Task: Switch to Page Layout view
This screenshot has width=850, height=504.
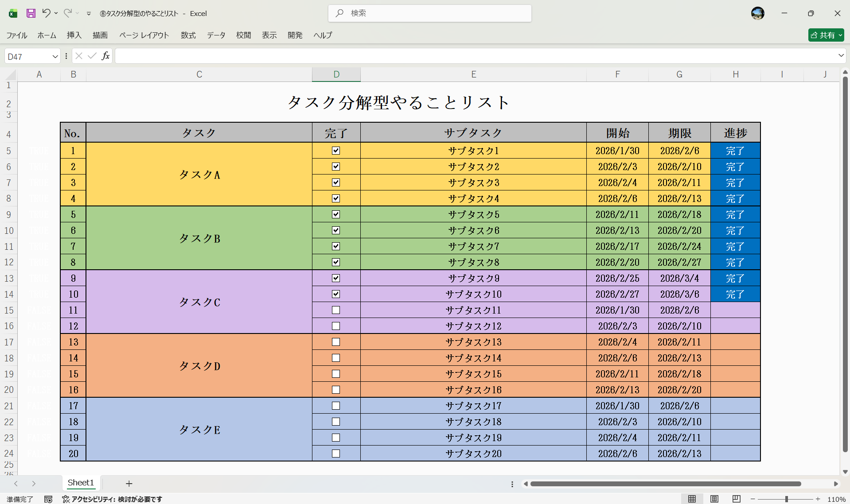Action: tap(714, 499)
